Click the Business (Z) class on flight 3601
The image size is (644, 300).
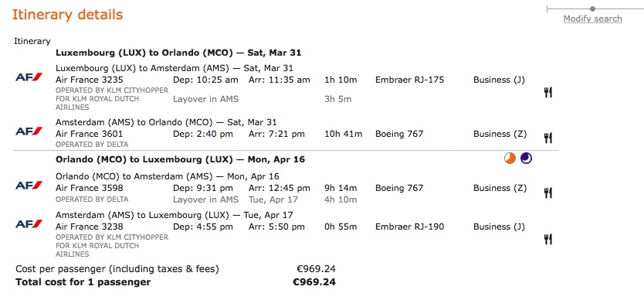click(x=500, y=135)
